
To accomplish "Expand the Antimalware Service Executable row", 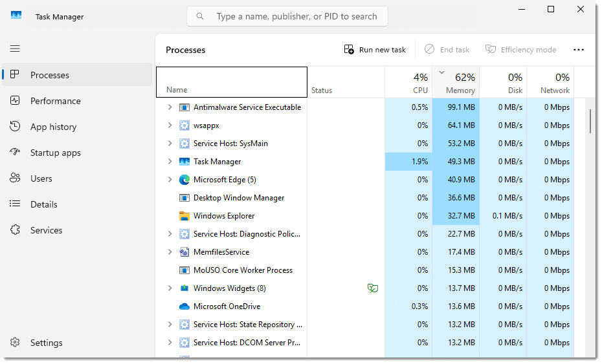I will (170, 107).
